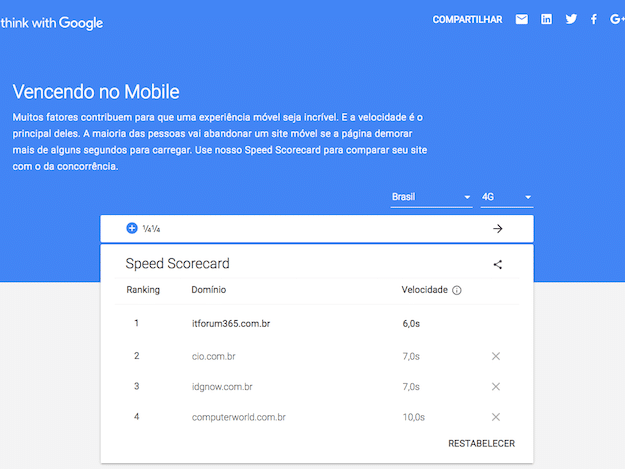625x469 pixels.
Task: Click the 6,0s speed value
Action: pyautogui.click(x=411, y=324)
